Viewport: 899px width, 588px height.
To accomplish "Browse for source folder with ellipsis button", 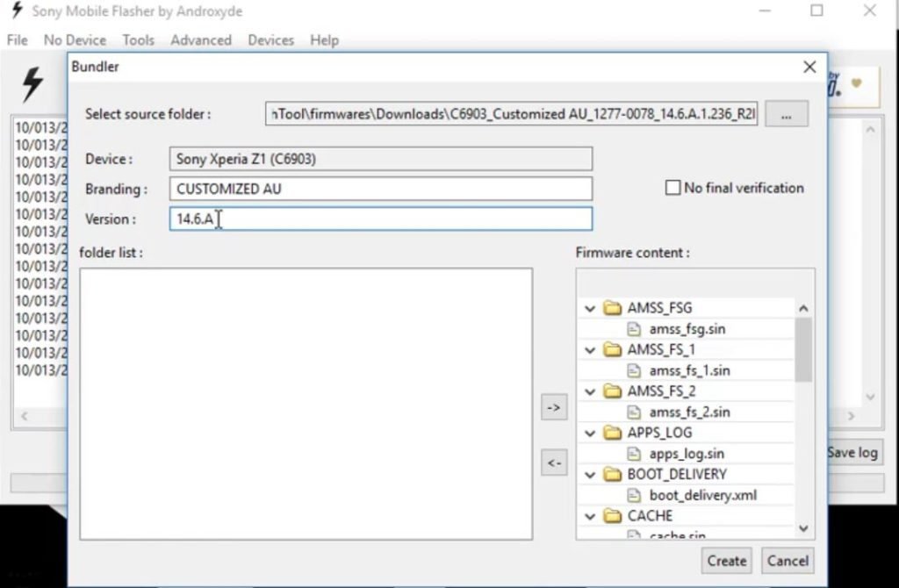I will pos(786,114).
